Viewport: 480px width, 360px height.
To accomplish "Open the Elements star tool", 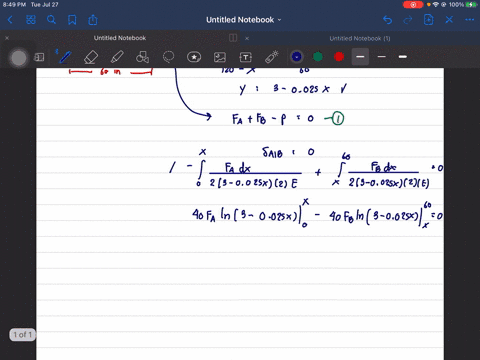I will click(194, 57).
